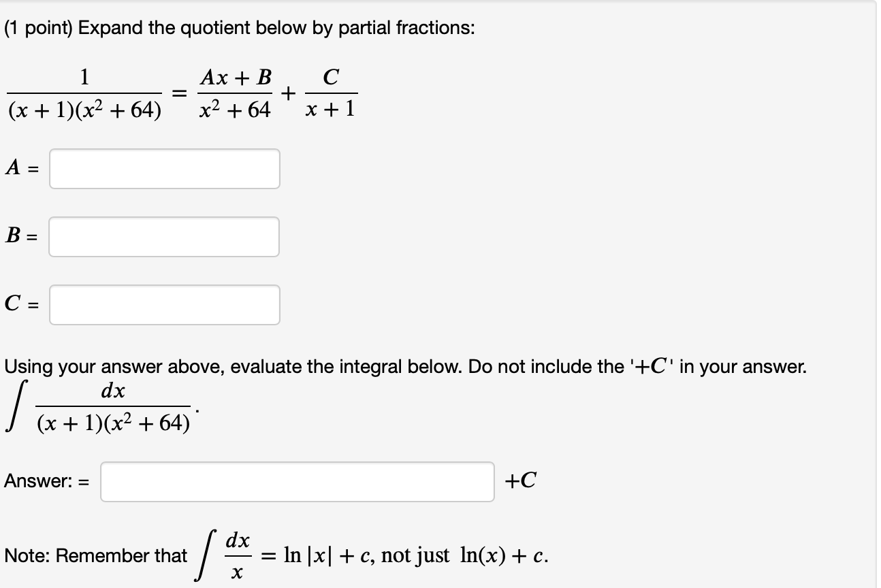Click inside the A input field
This screenshot has width=881, height=588.
point(163,169)
